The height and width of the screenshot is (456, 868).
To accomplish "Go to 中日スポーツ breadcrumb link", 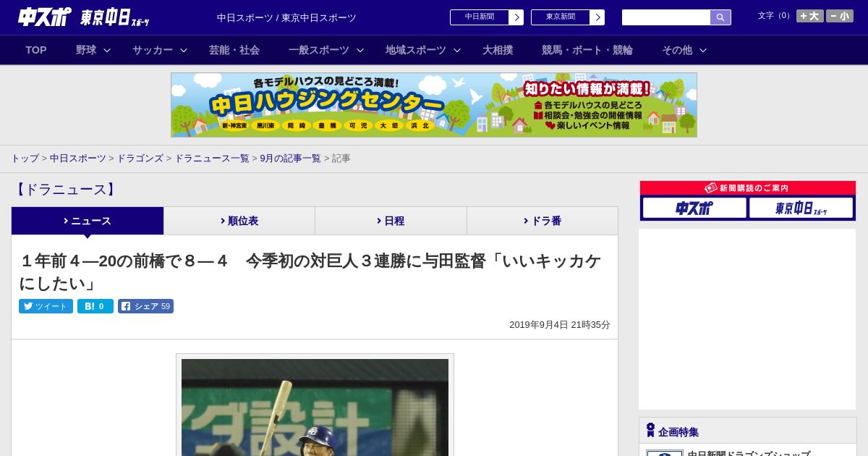I will (78, 159).
